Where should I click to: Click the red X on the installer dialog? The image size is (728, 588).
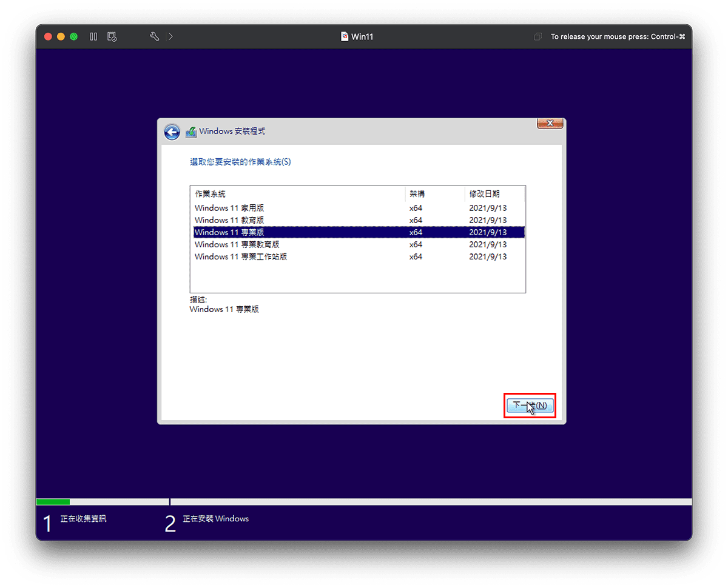pyautogui.click(x=550, y=123)
